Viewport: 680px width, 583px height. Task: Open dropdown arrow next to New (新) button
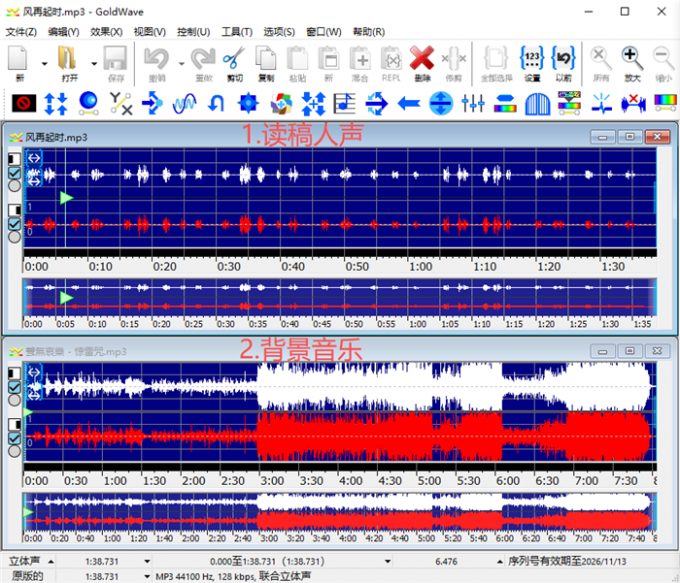[42, 62]
